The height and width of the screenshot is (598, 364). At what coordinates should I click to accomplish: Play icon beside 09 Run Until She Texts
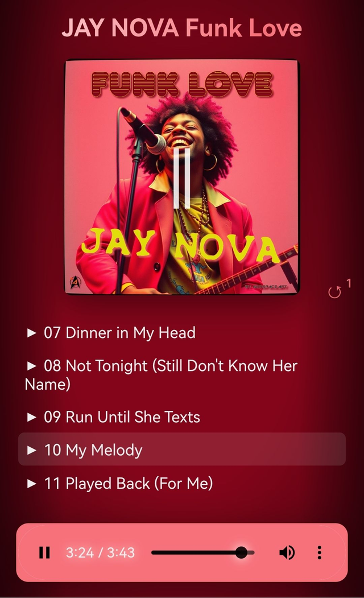(x=32, y=417)
